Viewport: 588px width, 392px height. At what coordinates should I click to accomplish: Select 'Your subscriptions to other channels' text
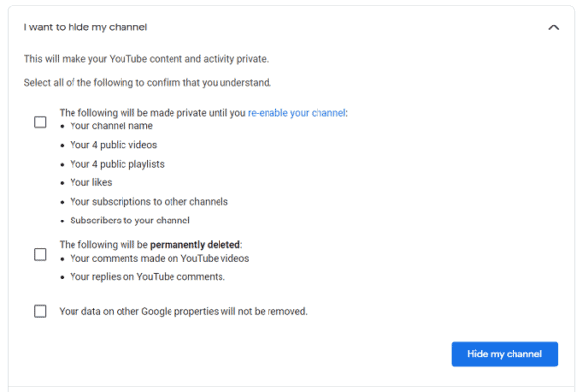(148, 202)
